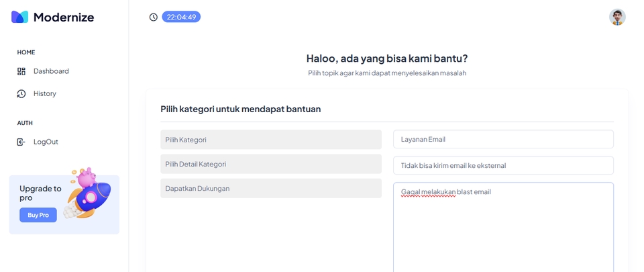Click the 'Upgrade to pro' text
The image size is (644, 272).
pyautogui.click(x=40, y=193)
